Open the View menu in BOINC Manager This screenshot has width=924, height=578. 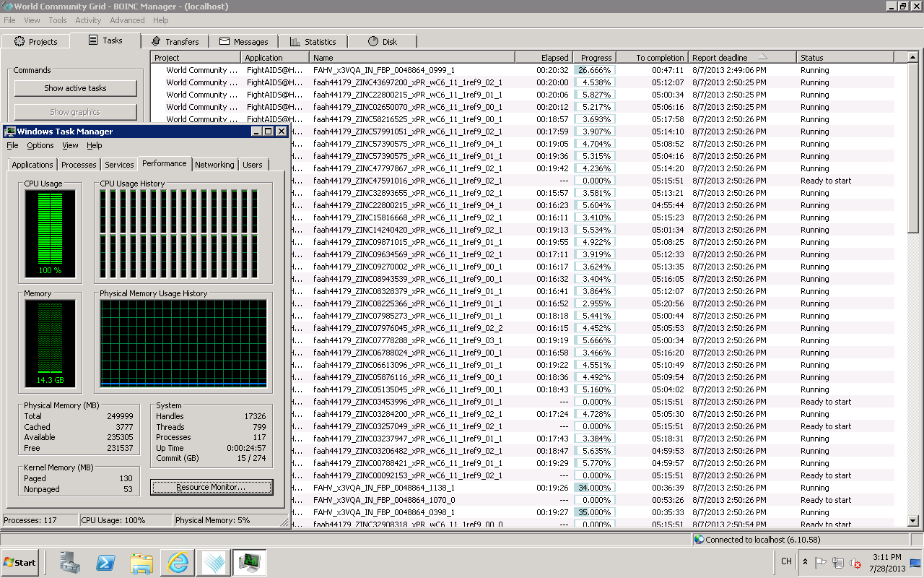coord(32,20)
